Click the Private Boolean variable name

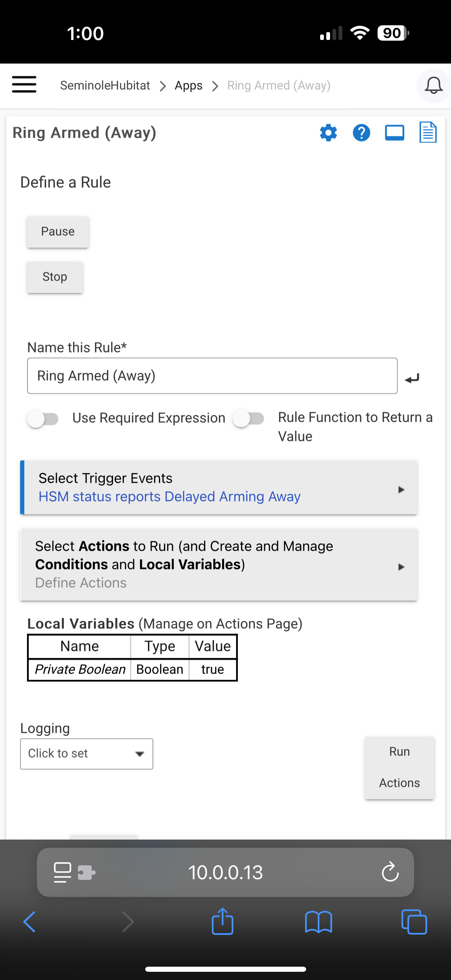tap(80, 669)
